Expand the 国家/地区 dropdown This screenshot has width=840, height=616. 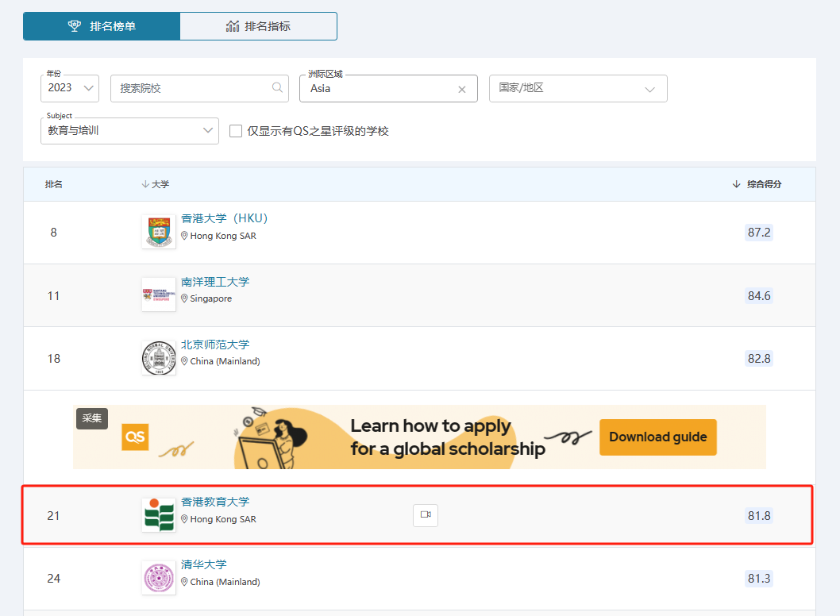pos(578,88)
